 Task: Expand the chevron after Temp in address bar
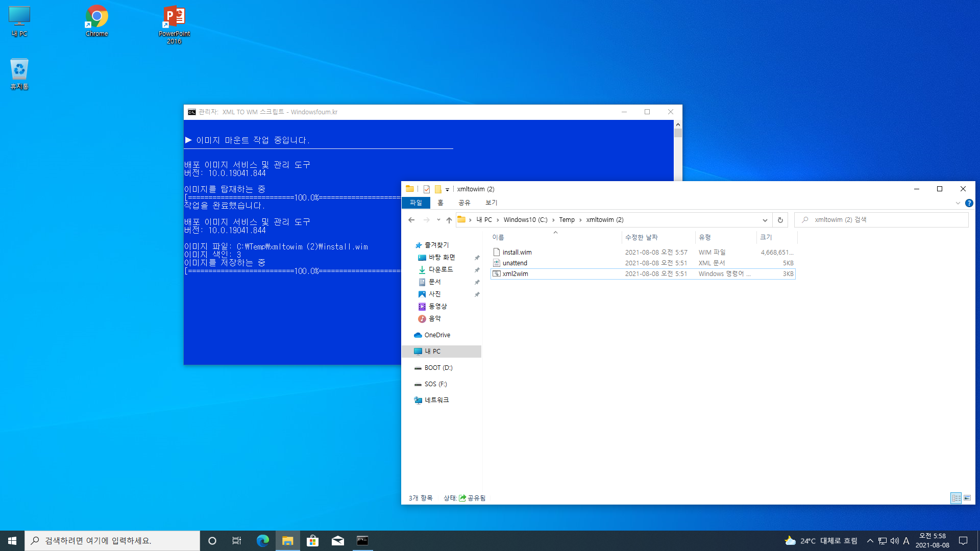[580, 220]
